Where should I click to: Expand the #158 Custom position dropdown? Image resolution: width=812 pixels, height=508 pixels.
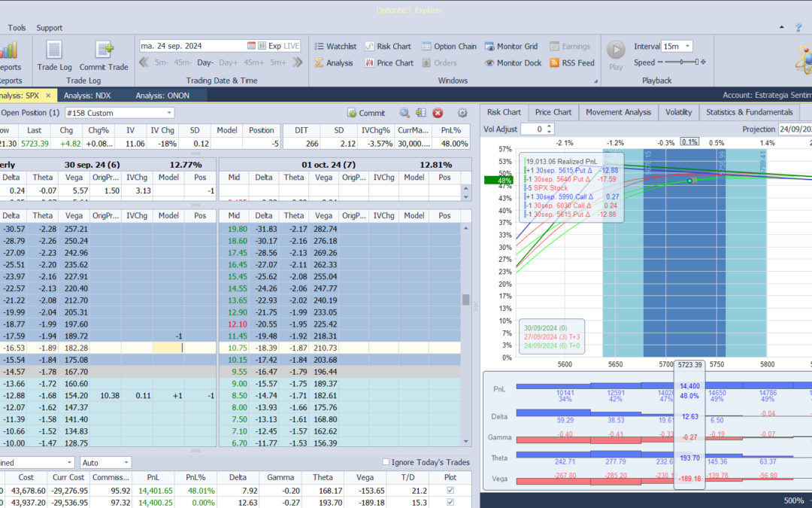coord(168,113)
